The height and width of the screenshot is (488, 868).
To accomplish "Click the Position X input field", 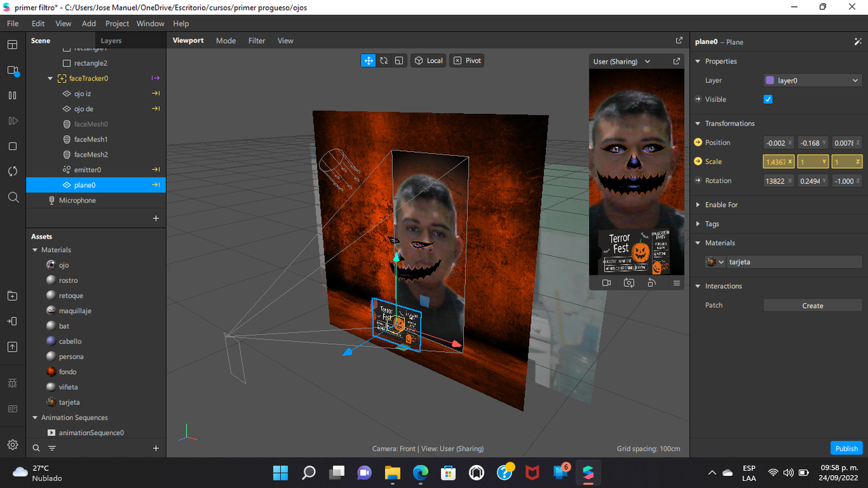I will 778,142.
